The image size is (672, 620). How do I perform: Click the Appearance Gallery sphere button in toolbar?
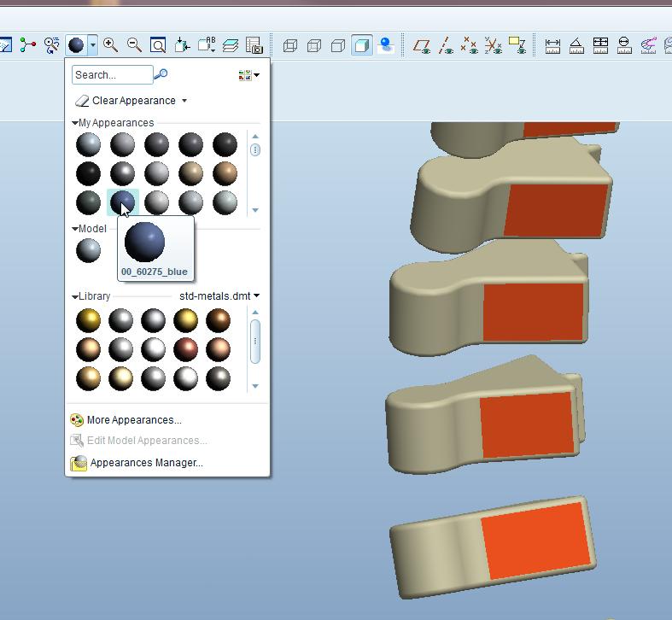pos(76,45)
